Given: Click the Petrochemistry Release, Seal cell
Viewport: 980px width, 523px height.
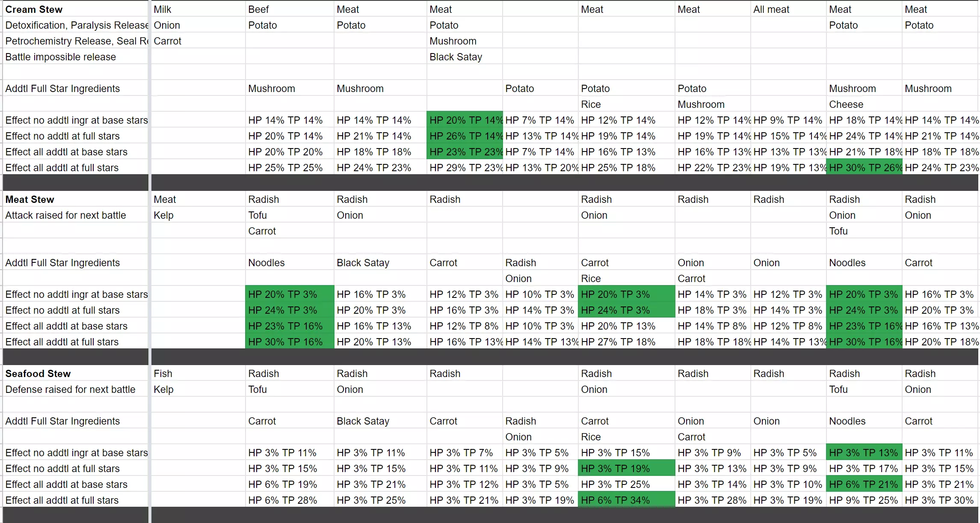Looking at the screenshot, I should coord(76,41).
